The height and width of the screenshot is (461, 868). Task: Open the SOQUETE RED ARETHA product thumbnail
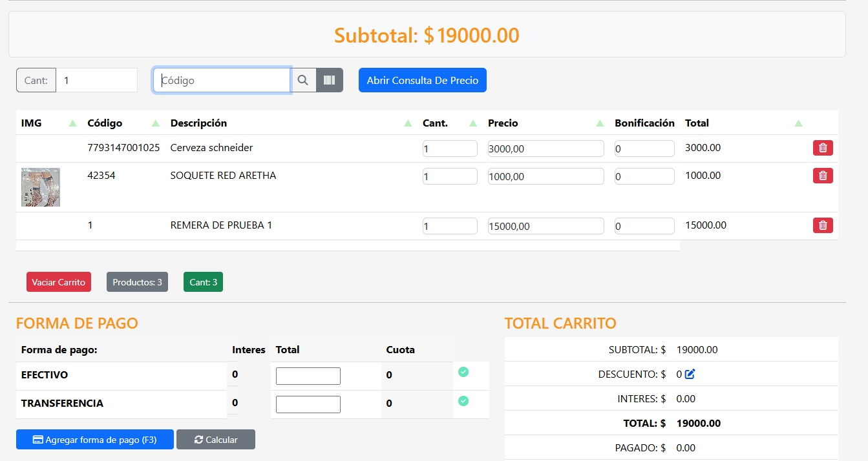[x=41, y=187]
